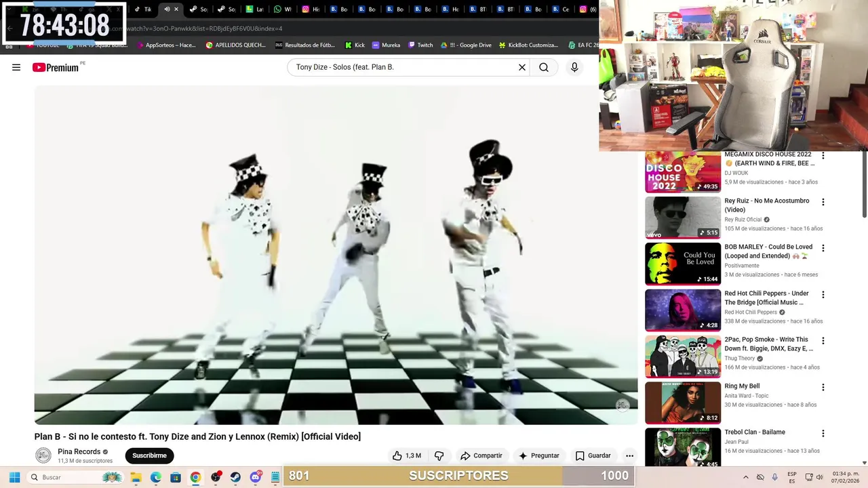
Task: Open Twitch bookmark in bookmarks bar
Action: [420, 45]
